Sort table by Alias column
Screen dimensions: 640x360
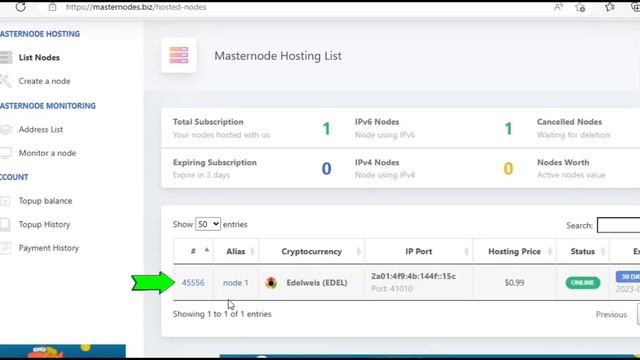tap(236, 251)
